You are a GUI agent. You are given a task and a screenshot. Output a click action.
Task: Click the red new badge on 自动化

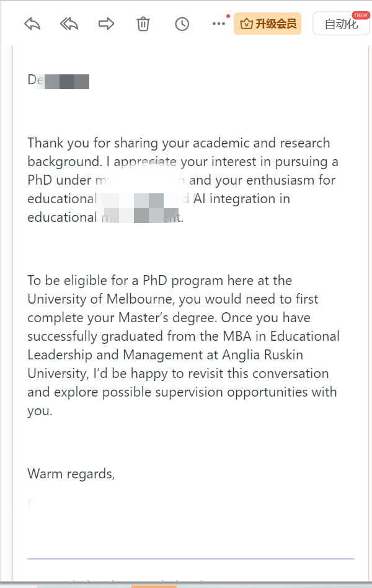pyautogui.click(x=361, y=15)
